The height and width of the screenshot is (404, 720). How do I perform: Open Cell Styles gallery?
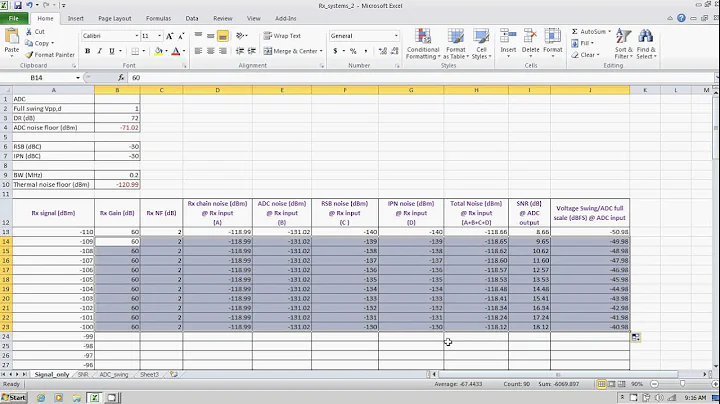pyautogui.click(x=481, y=44)
